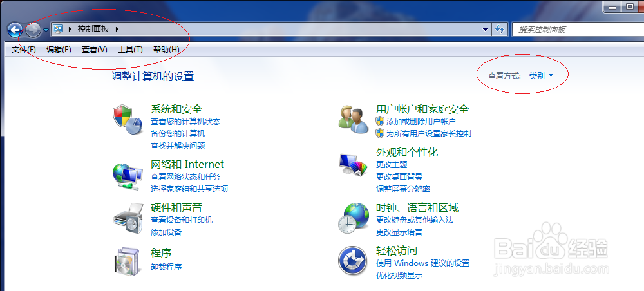
Task: Click the Forward navigation arrow button
Action: (x=33, y=30)
